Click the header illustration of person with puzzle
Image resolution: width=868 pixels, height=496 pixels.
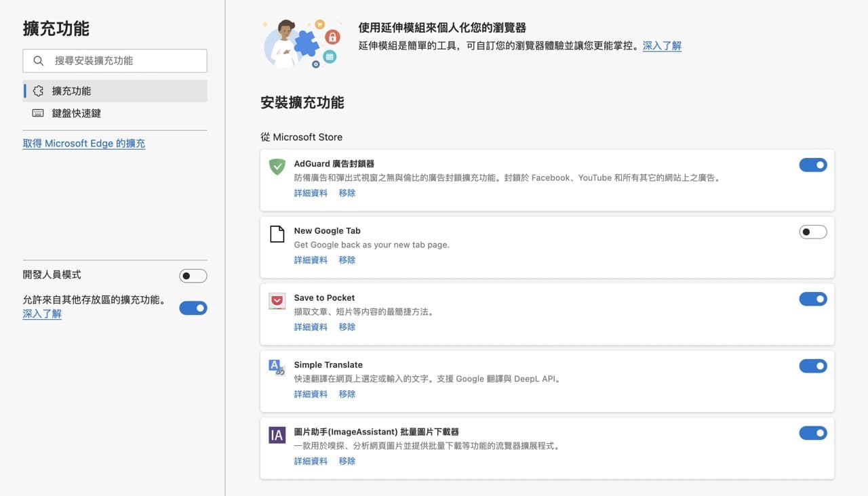coord(302,43)
